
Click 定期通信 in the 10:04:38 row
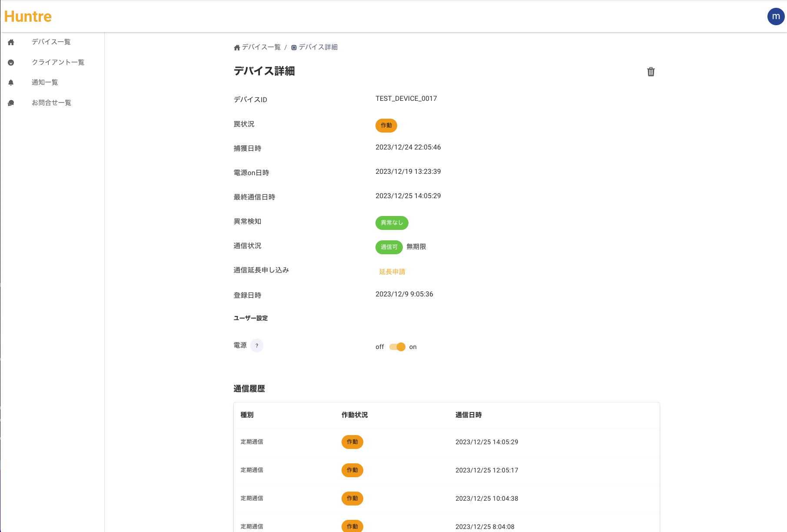252,499
